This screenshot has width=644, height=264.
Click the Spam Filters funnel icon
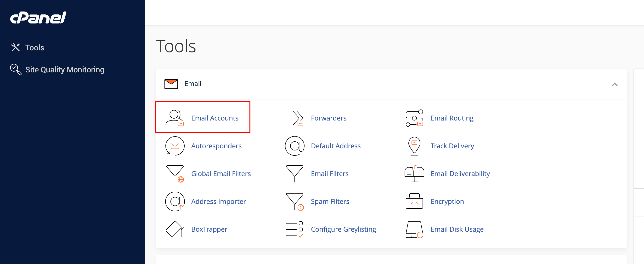pyautogui.click(x=294, y=201)
